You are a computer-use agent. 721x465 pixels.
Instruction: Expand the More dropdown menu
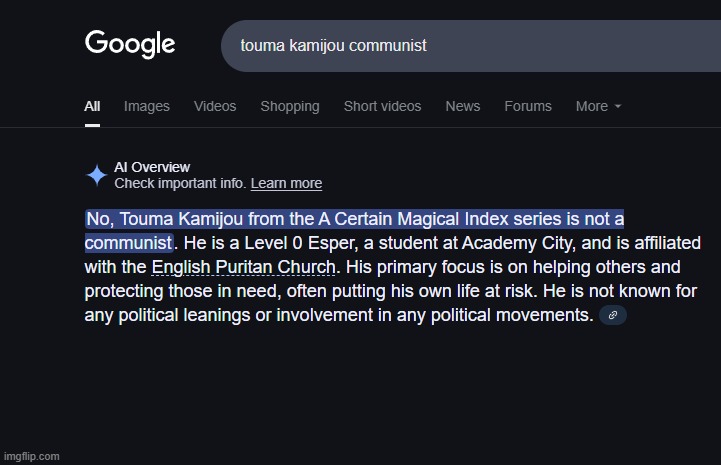[x=598, y=106]
